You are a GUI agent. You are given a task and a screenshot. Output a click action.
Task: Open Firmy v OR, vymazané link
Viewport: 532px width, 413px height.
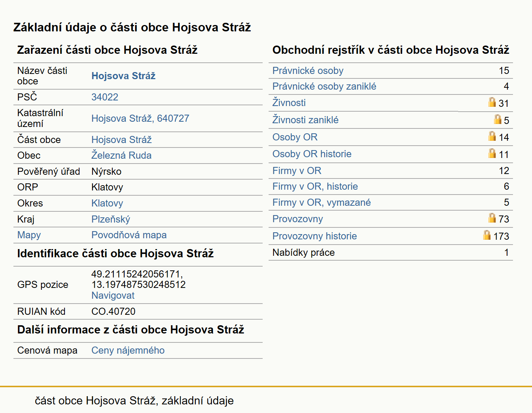click(x=322, y=202)
